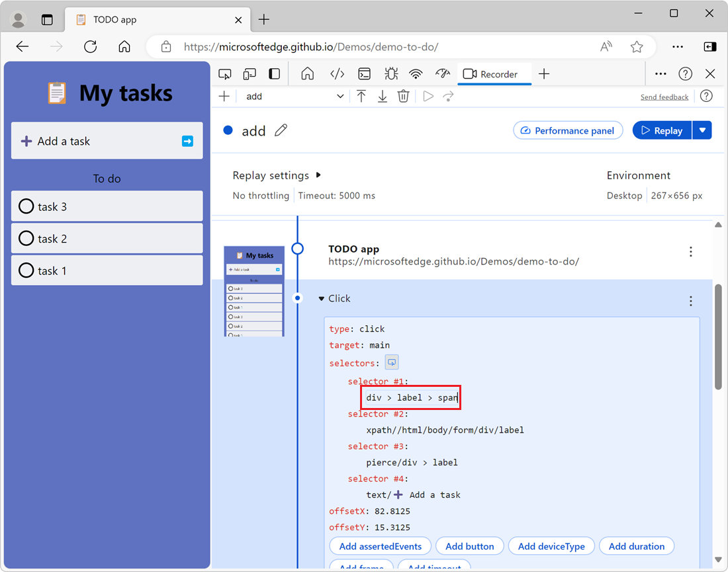Delete the recording with trash icon

tap(403, 97)
